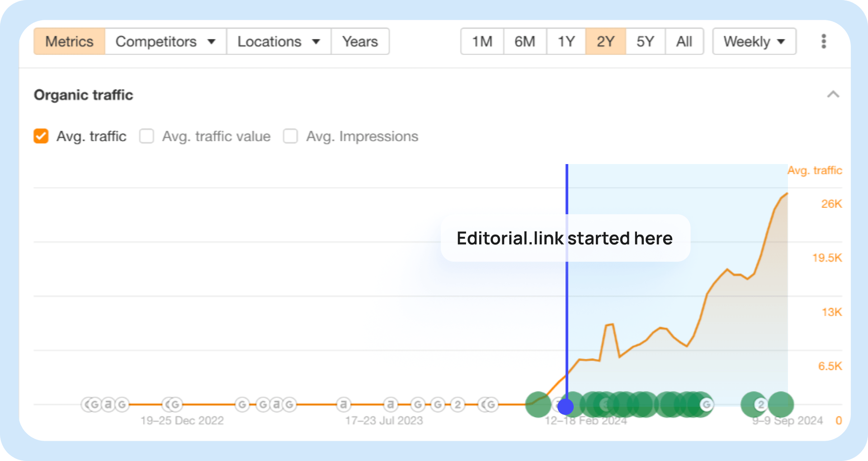Enable the Avg. Impressions checkbox

tap(290, 136)
